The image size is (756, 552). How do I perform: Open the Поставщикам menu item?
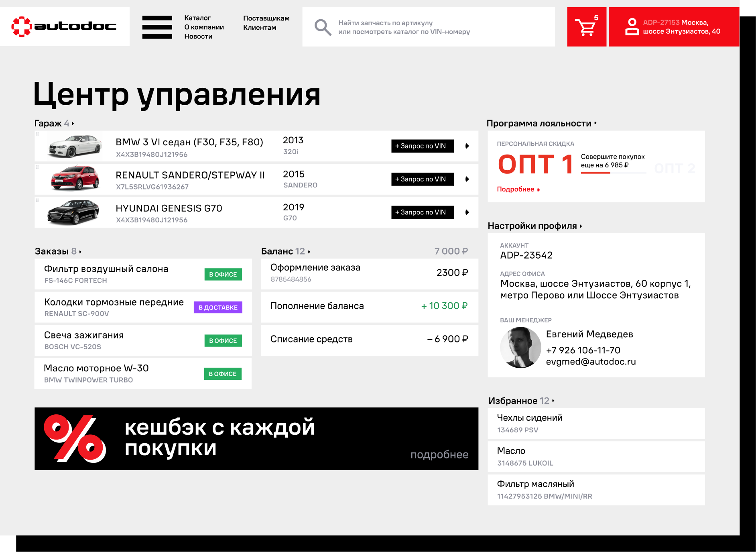click(266, 18)
